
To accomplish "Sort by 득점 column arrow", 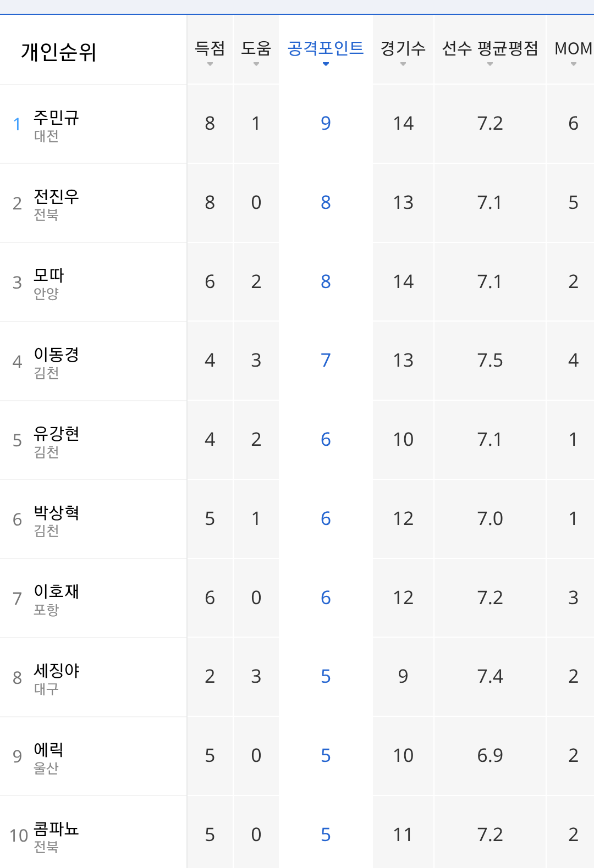I will point(210,64).
